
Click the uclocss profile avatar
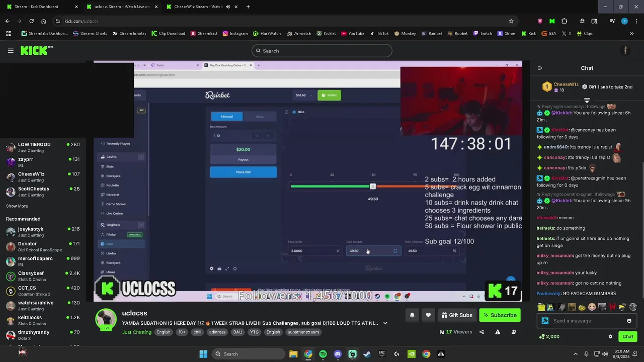click(106, 320)
